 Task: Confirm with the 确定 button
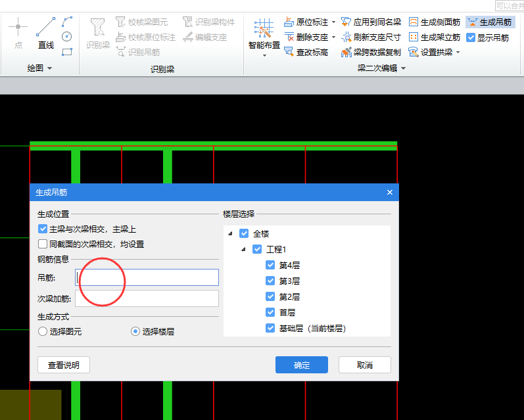pos(301,365)
